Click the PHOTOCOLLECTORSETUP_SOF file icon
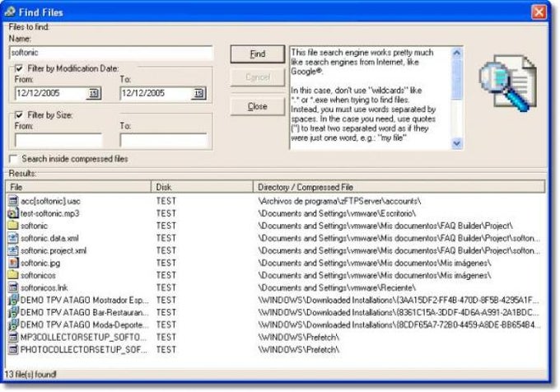 [x=13, y=349]
